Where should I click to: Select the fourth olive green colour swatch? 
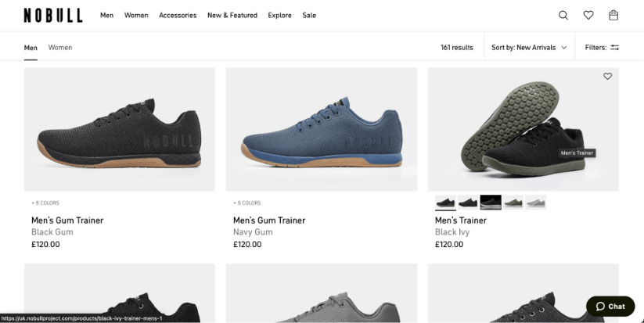coord(513,203)
